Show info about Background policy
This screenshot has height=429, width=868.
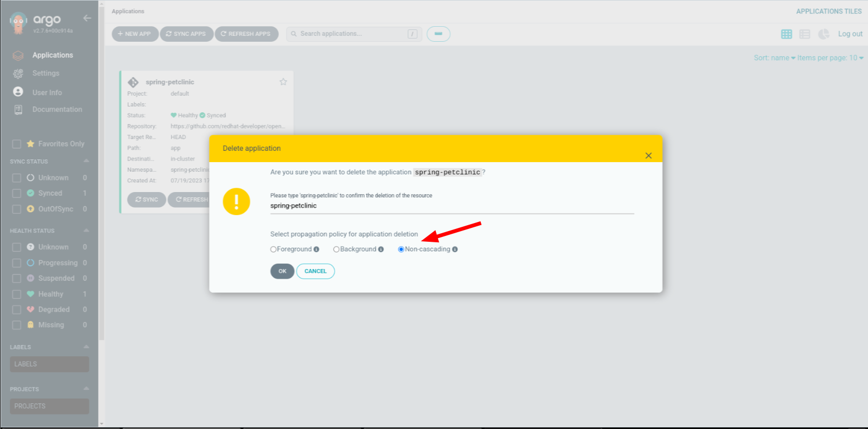coord(381,249)
